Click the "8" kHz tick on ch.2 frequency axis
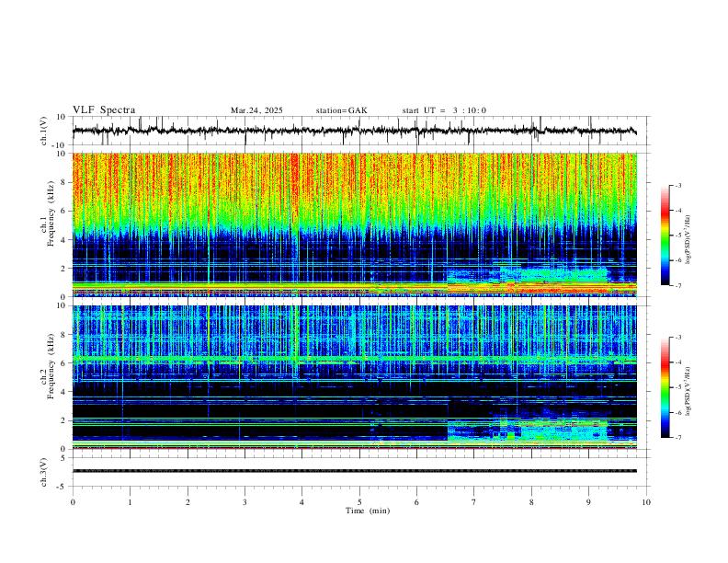Image resolution: width=728 pixels, height=563 pixels. [x=63, y=335]
